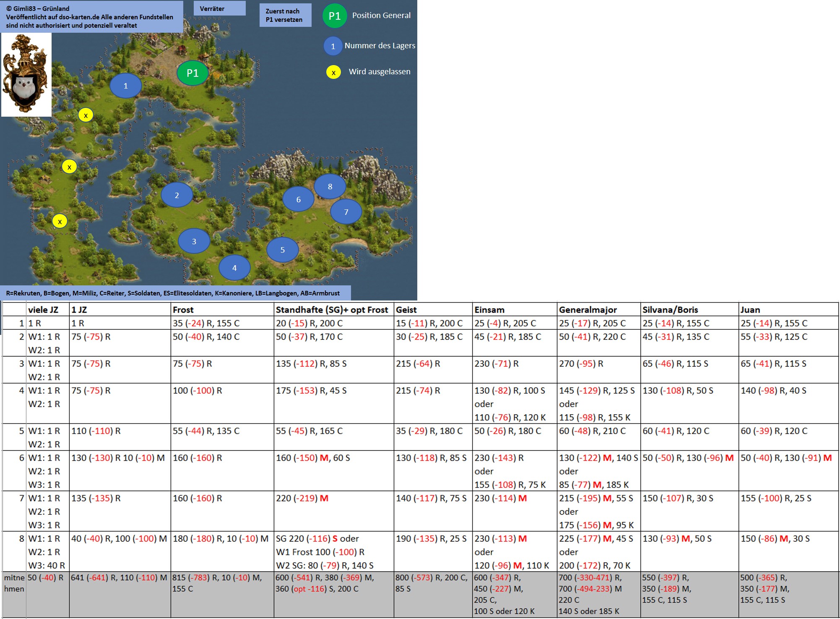The width and height of the screenshot is (840, 619).
Task: Select blue camp marker number 2
Action: tap(177, 195)
